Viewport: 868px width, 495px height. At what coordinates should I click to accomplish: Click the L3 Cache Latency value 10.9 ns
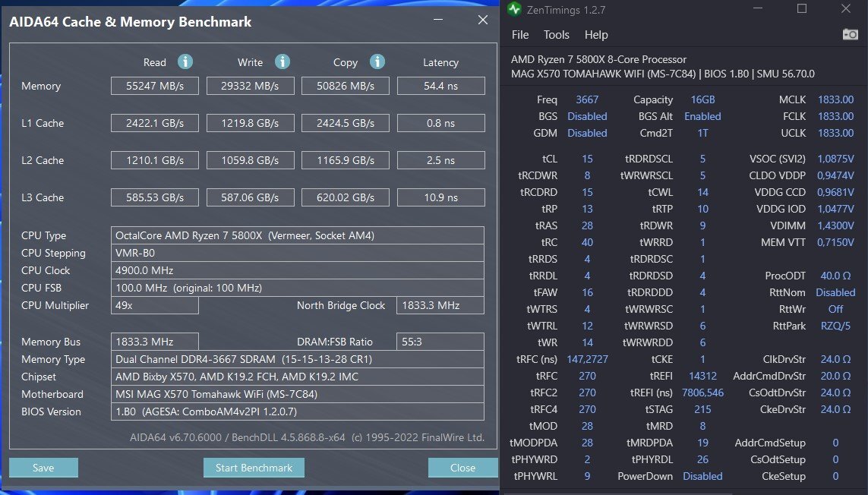[440, 197]
